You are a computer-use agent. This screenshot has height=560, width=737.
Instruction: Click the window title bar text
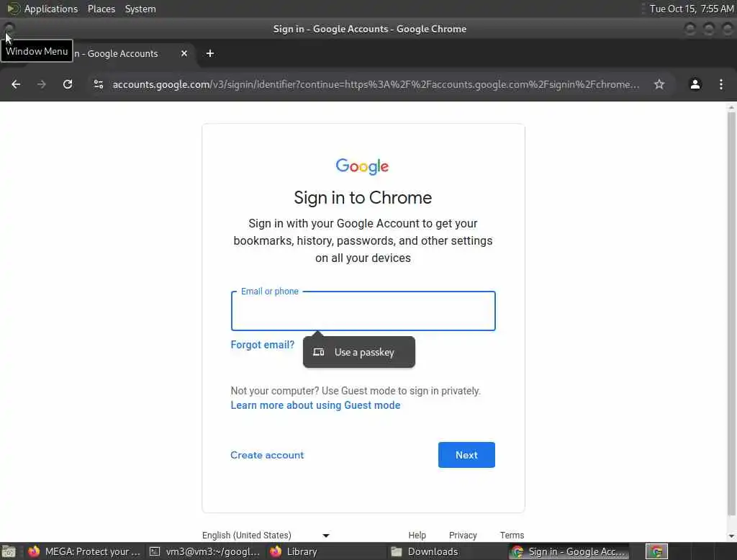click(x=370, y=29)
